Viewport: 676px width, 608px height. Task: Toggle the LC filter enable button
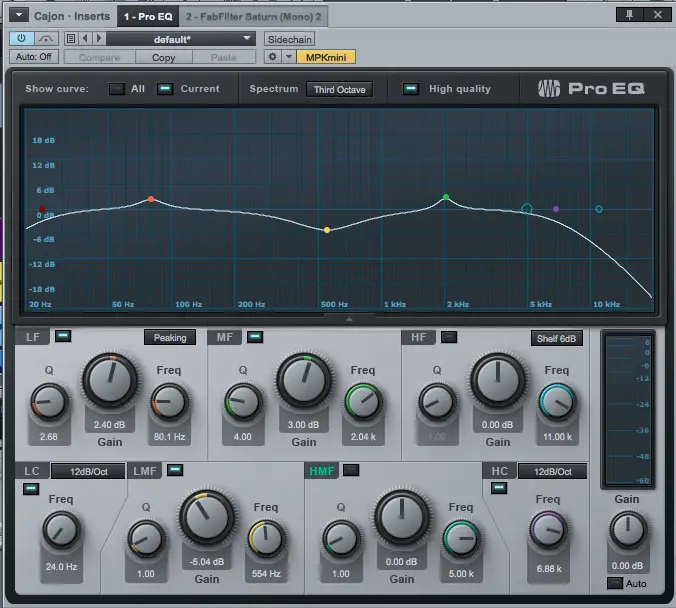31,489
